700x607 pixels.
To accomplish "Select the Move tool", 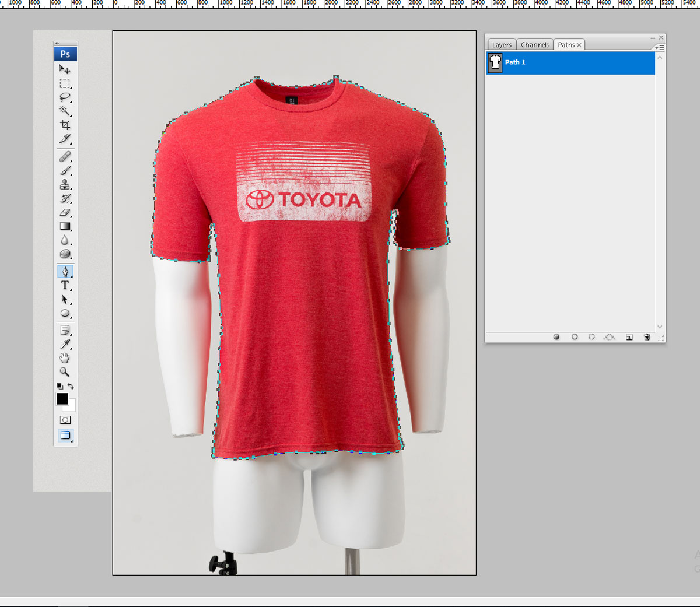I will tap(65, 69).
